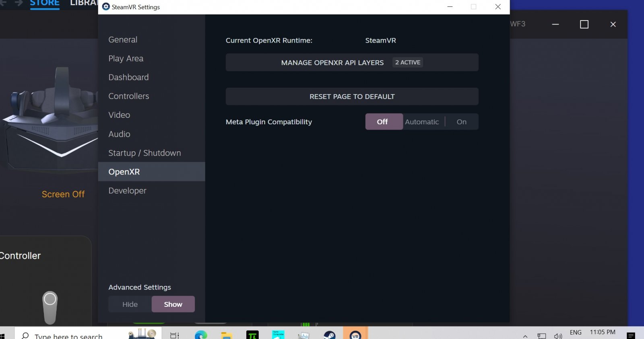Set Meta Plugin Compatibility to On
Image resolution: width=644 pixels, height=339 pixels.
coord(462,121)
